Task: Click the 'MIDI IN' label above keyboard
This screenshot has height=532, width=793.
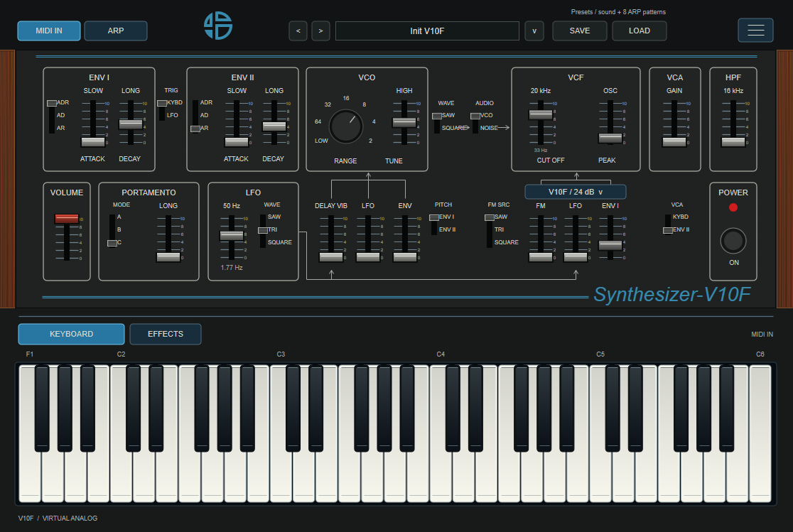Action: [x=762, y=335]
